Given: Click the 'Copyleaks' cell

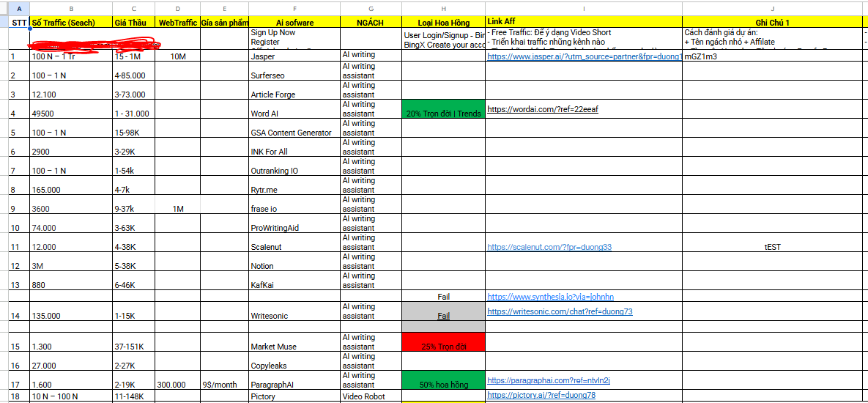Looking at the screenshot, I should 294,361.
